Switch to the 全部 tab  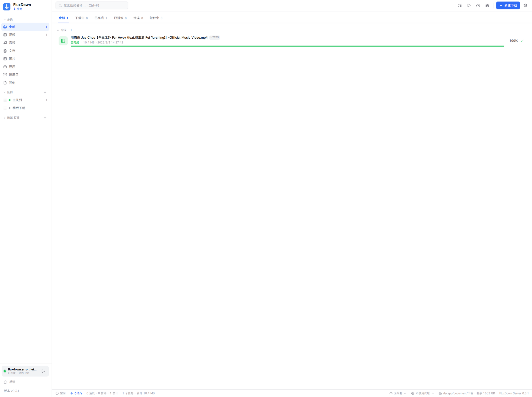click(x=63, y=18)
